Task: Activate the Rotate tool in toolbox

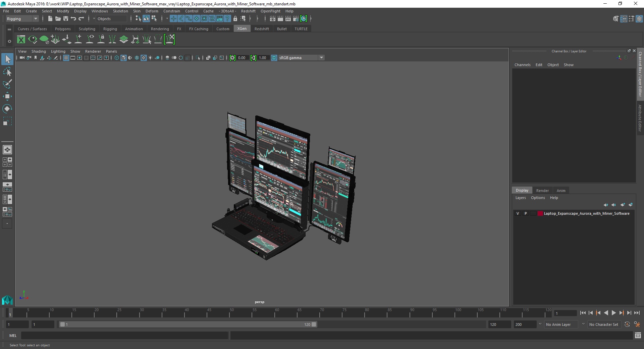Action: pos(7,109)
